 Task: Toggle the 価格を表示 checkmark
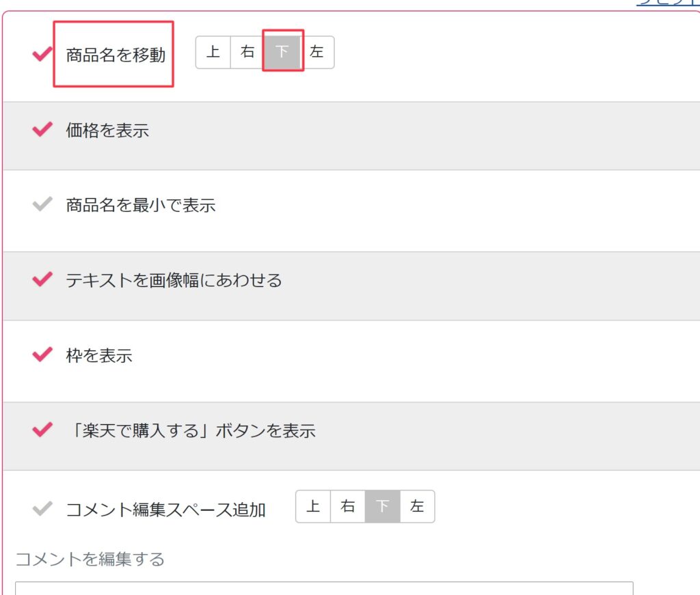[42, 129]
